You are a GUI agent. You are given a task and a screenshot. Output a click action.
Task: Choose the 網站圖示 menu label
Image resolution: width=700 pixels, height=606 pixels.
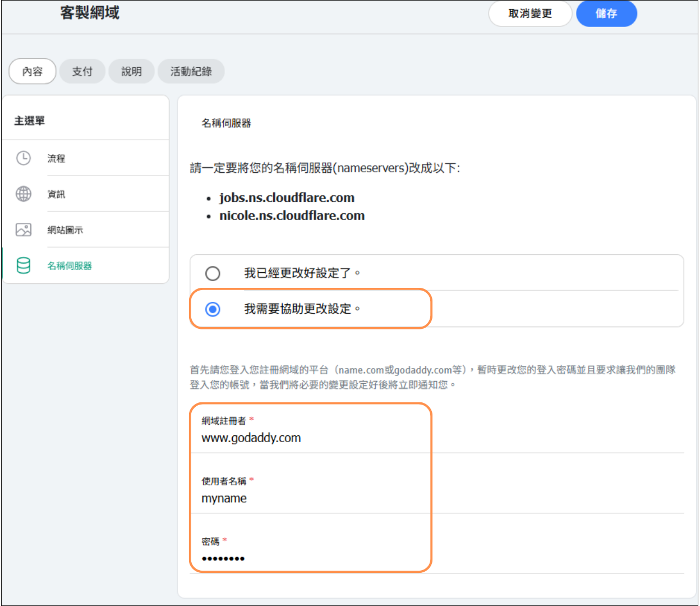(x=65, y=230)
